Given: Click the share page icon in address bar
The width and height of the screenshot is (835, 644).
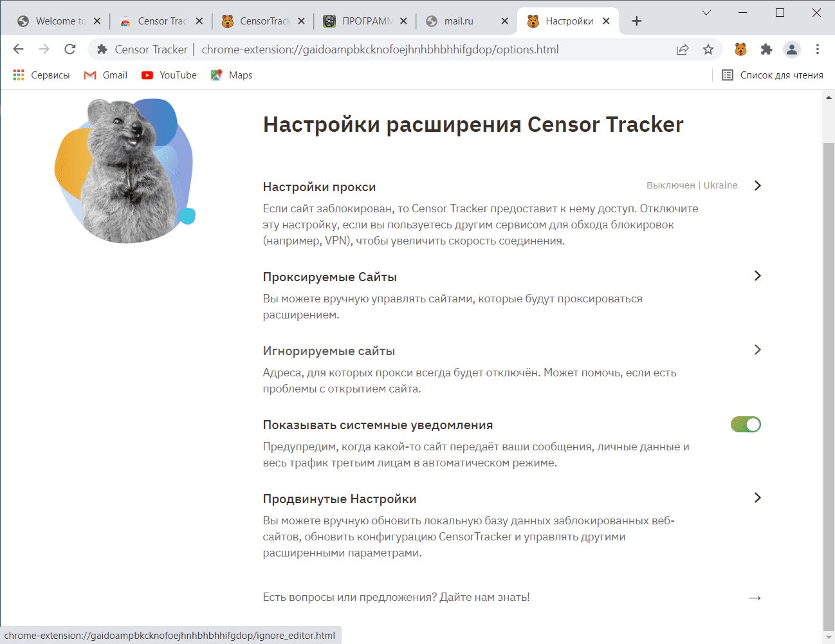Looking at the screenshot, I should [683, 50].
